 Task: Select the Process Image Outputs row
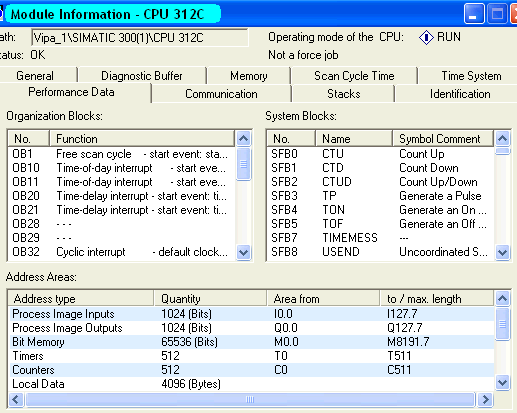point(251,328)
